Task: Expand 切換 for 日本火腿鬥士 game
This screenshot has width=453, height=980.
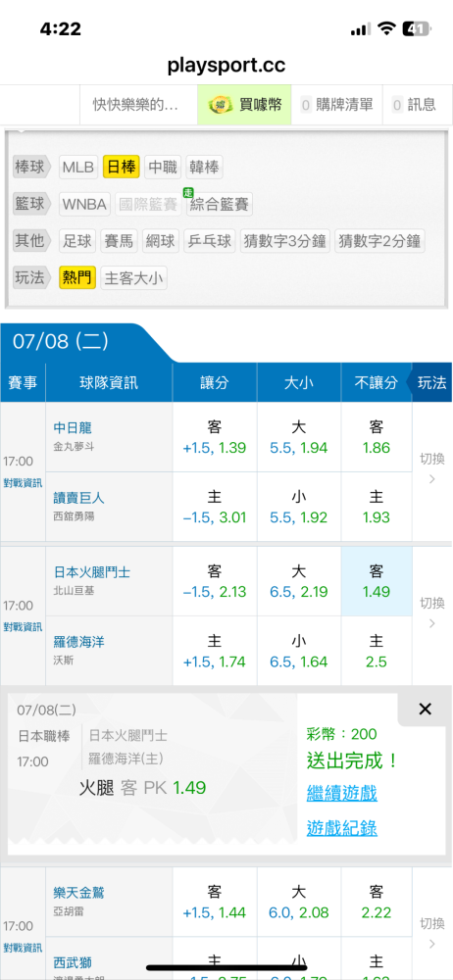Action: coord(432,612)
